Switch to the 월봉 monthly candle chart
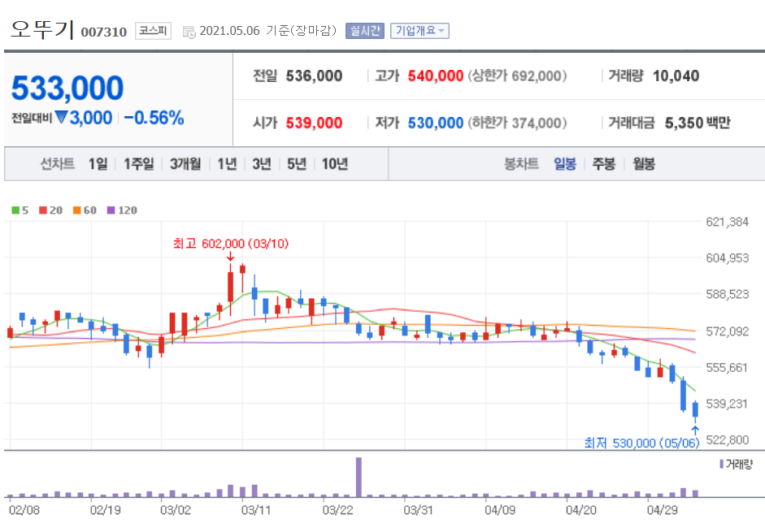The height and width of the screenshot is (532, 765). point(644,164)
